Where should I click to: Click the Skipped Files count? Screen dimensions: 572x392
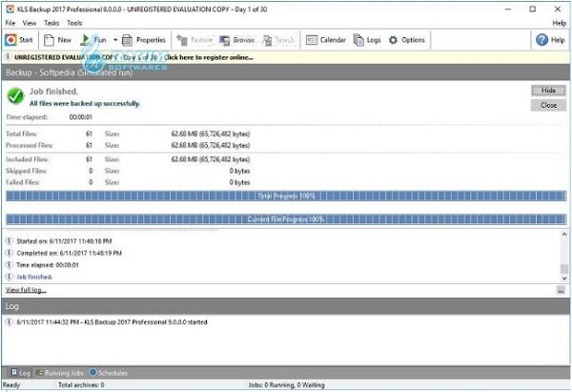(x=91, y=171)
